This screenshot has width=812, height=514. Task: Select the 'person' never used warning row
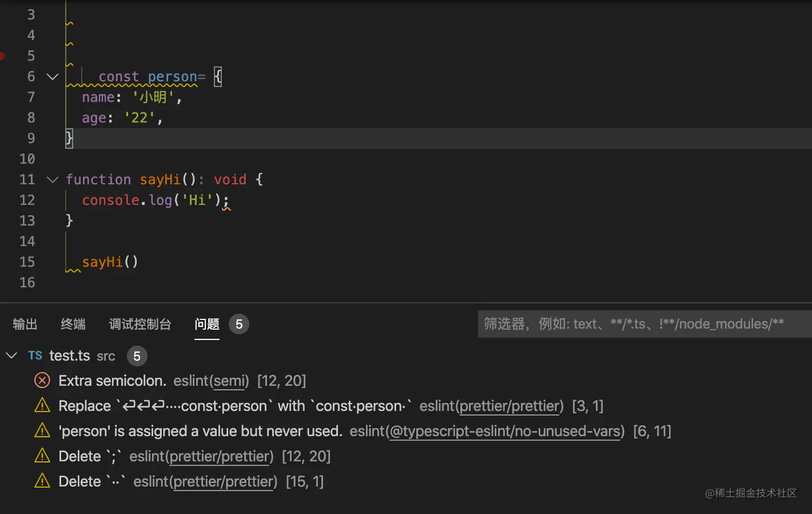(406, 432)
